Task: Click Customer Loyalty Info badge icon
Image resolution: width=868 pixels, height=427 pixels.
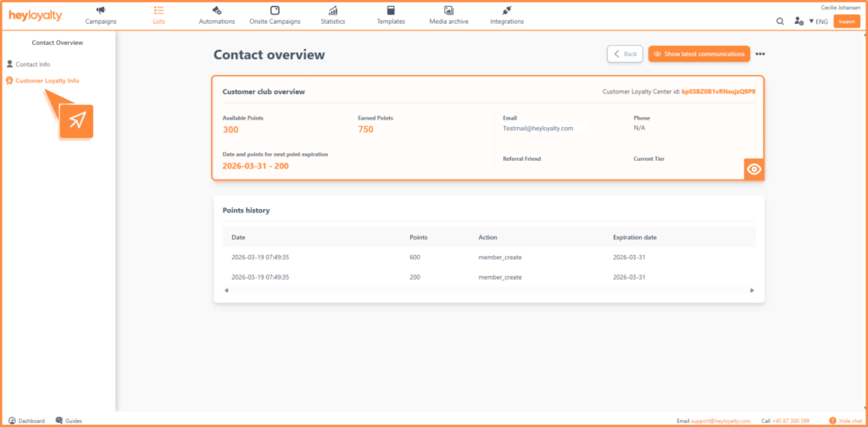Action: click(9, 80)
